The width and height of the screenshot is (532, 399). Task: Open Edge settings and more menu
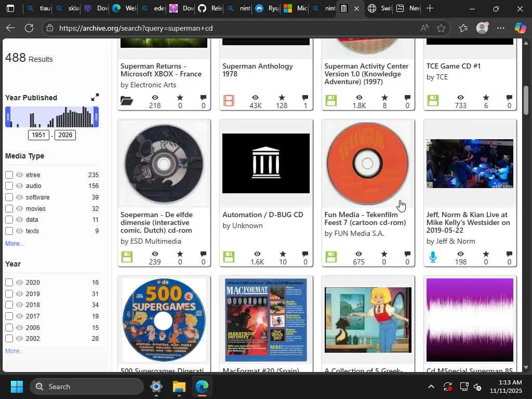501,28
